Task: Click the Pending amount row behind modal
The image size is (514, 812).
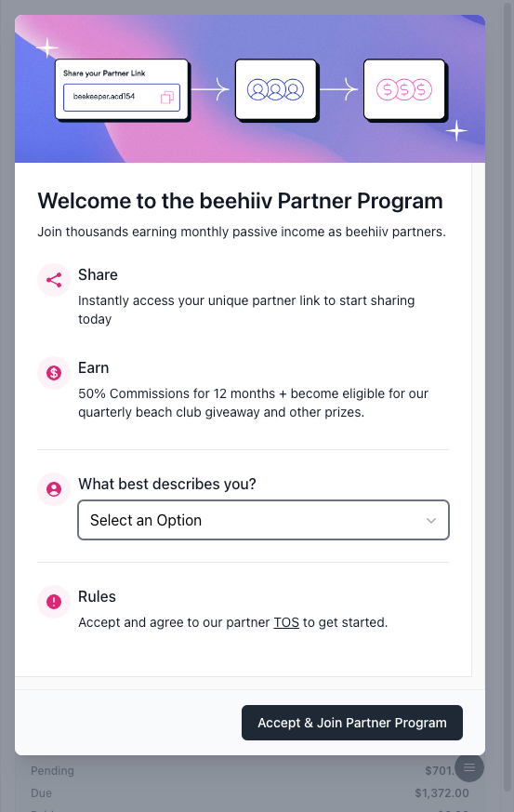Action: (x=250, y=770)
